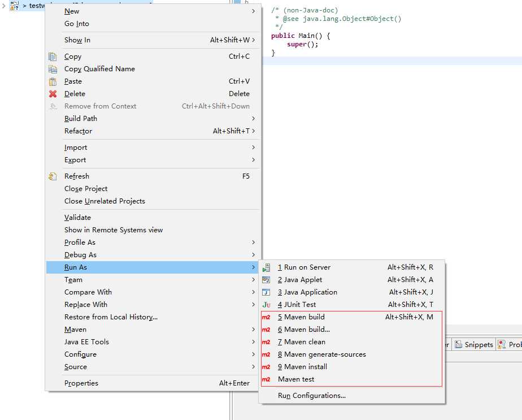
Task: Open the Source submenu
Action: 153,367
